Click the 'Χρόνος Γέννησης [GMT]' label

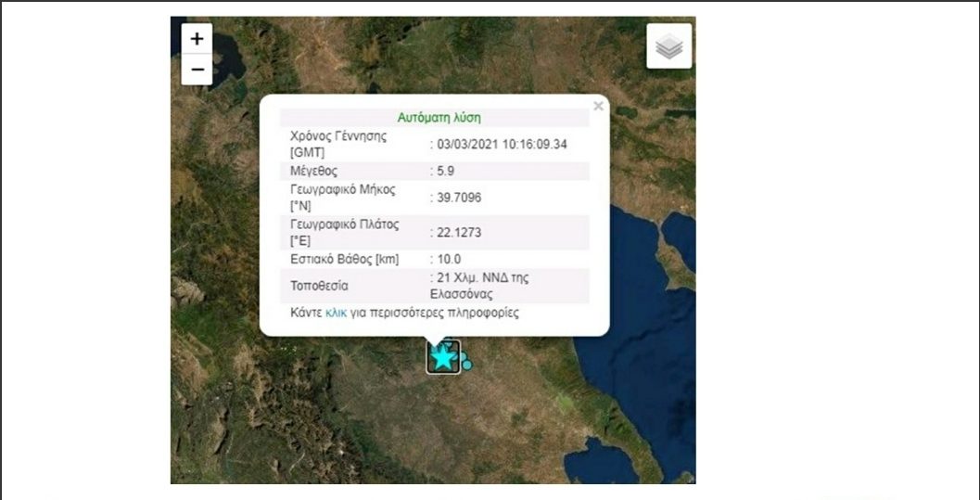click(337, 144)
